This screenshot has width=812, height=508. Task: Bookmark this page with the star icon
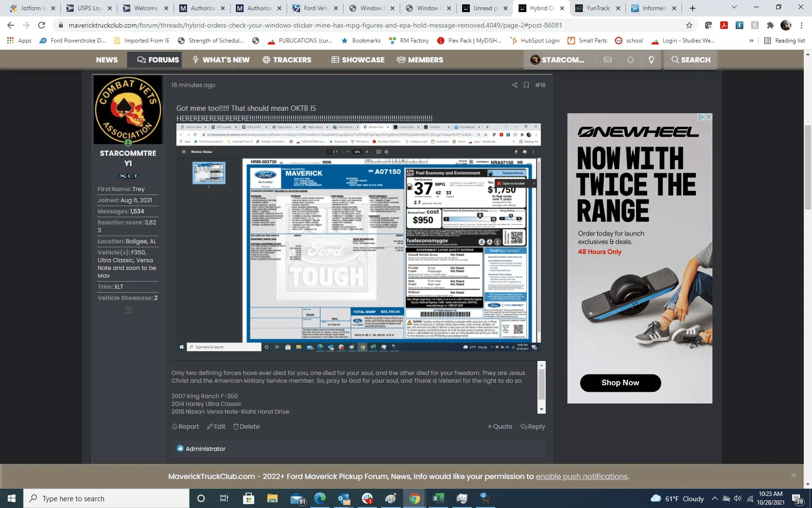[x=689, y=25]
